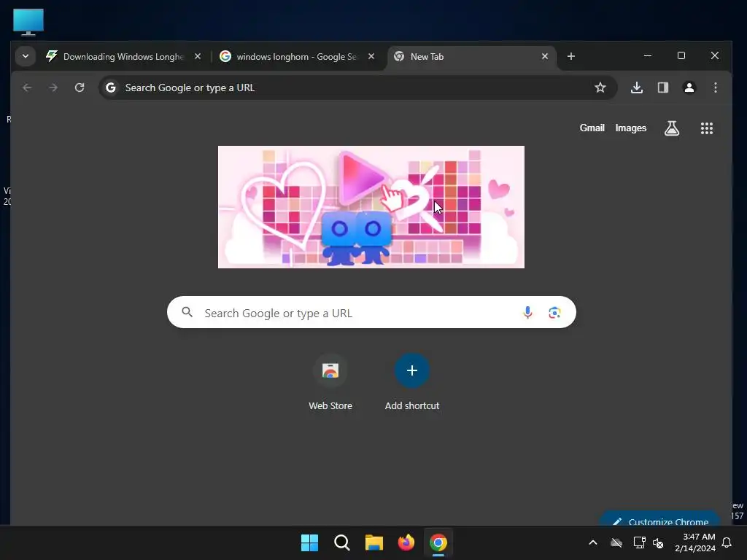This screenshot has width=747, height=560.
Task: Open the Chrome profile menu
Action: [x=689, y=87]
